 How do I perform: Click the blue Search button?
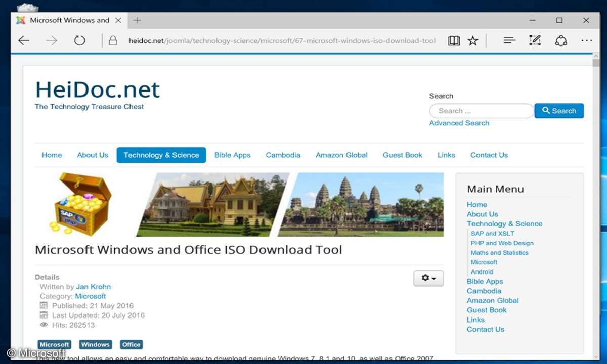click(x=559, y=111)
